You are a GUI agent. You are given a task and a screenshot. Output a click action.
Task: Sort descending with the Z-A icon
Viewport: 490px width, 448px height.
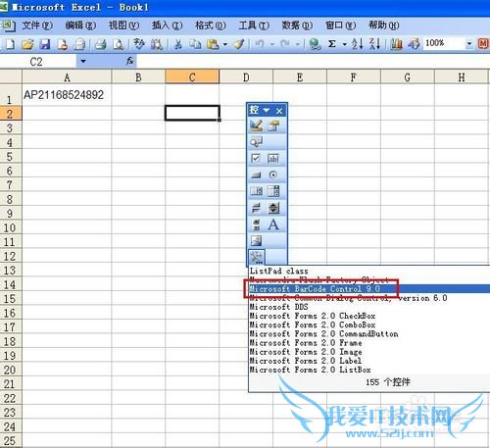374,44
